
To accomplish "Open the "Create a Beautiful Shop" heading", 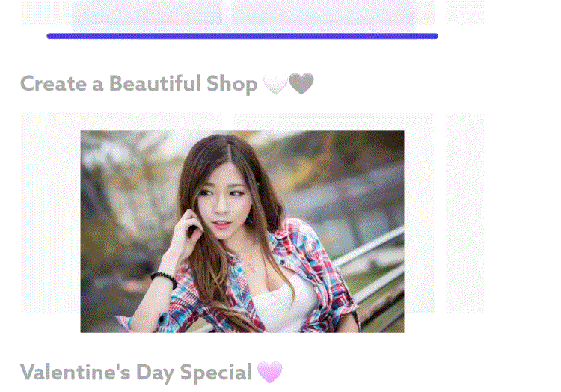I will pyautogui.click(x=139, y=84).
